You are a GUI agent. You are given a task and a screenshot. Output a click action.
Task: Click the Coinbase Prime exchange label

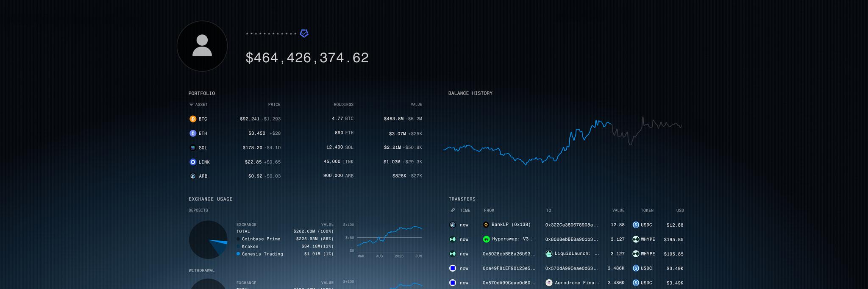tap(261, 239)
